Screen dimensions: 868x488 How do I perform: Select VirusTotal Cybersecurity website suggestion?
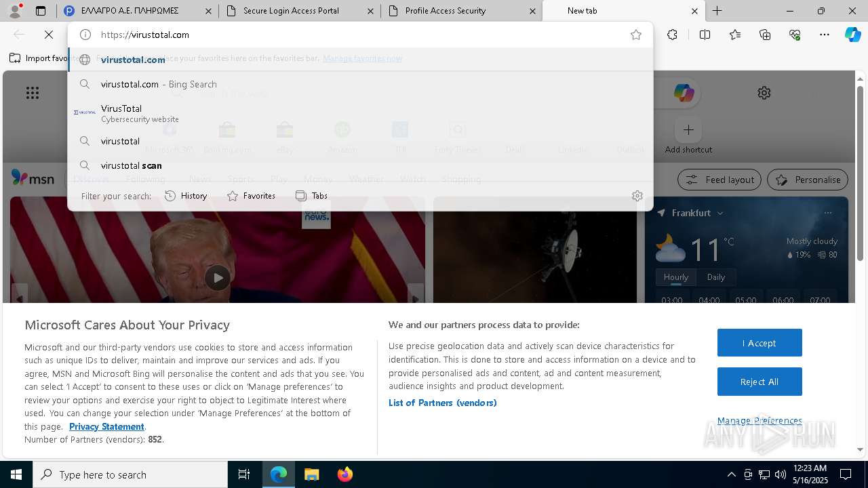(360, 113)
